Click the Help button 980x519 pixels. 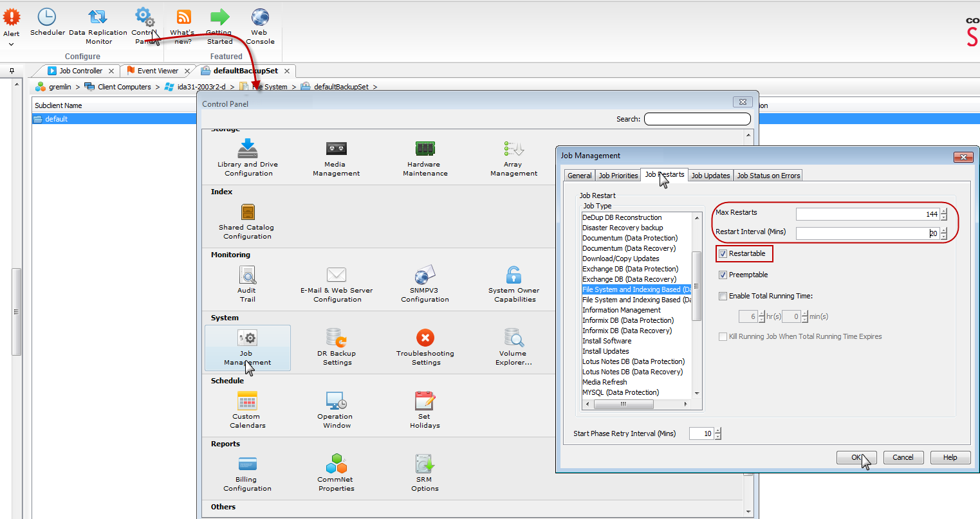(x=950, y=457)
